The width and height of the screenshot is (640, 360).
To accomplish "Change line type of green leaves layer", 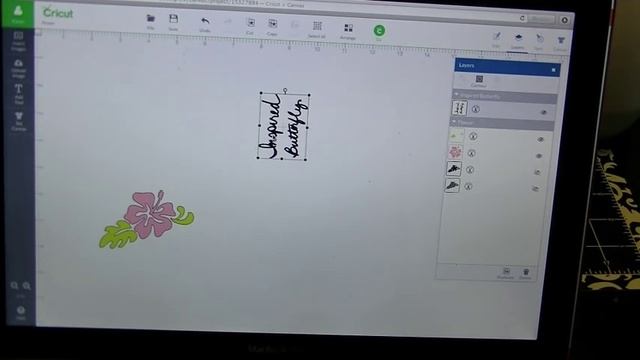I will click(473, 136).
